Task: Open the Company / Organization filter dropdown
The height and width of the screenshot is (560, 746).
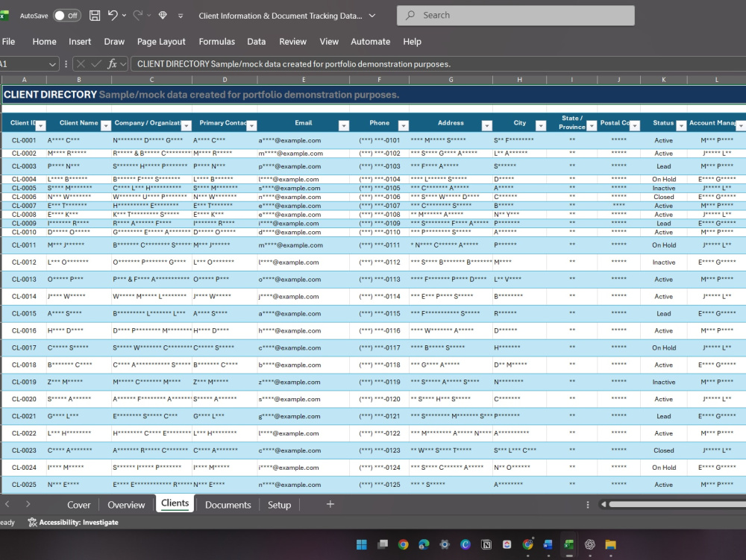Action: coord(186,125)
